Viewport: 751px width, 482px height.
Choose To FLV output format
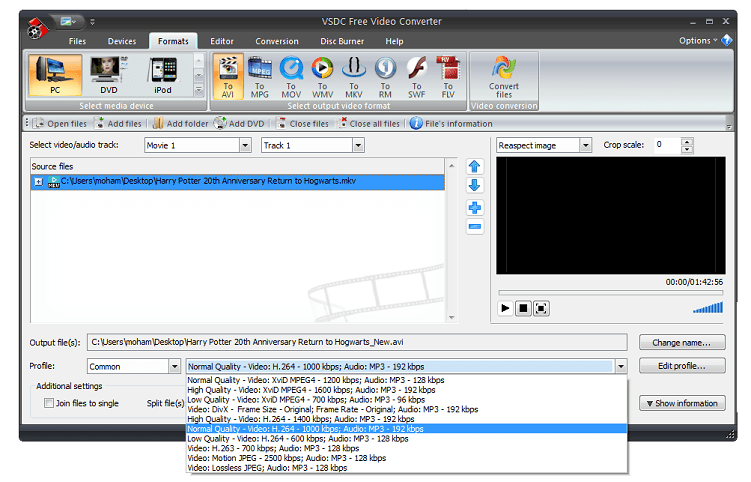pos(448,77)
